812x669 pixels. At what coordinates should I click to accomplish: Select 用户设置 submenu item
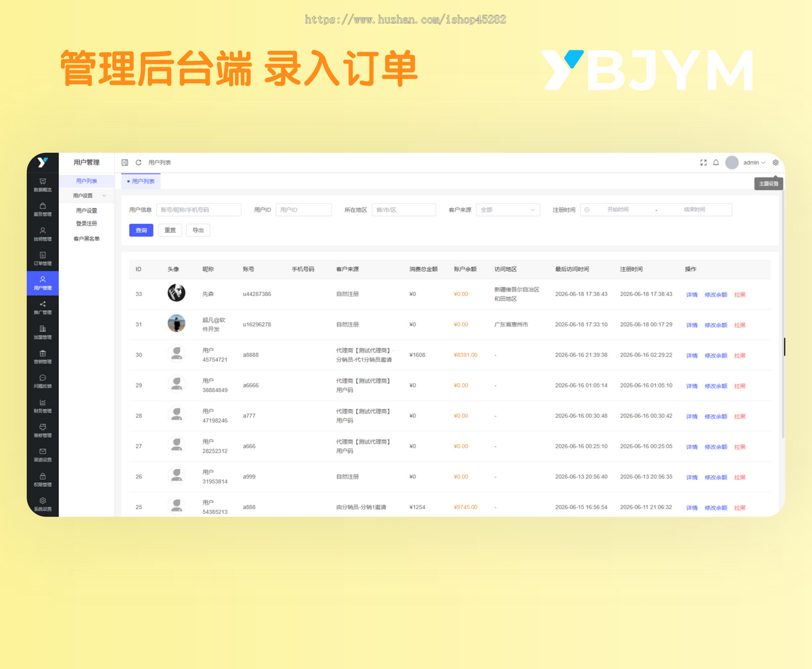tap(87, 211)
